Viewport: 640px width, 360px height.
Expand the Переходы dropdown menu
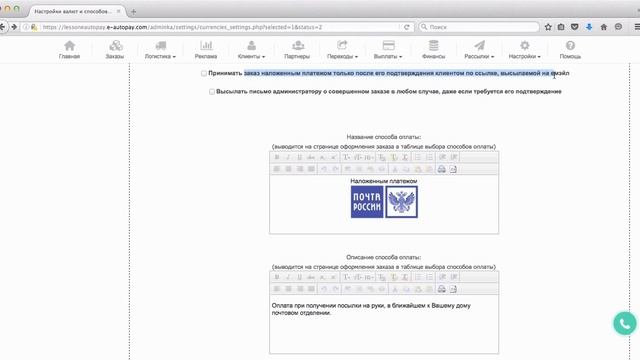[342, 50]
